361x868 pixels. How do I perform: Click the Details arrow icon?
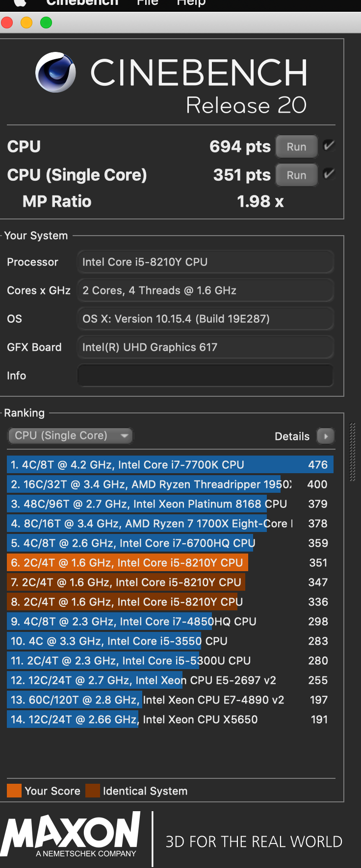(326, 436)
